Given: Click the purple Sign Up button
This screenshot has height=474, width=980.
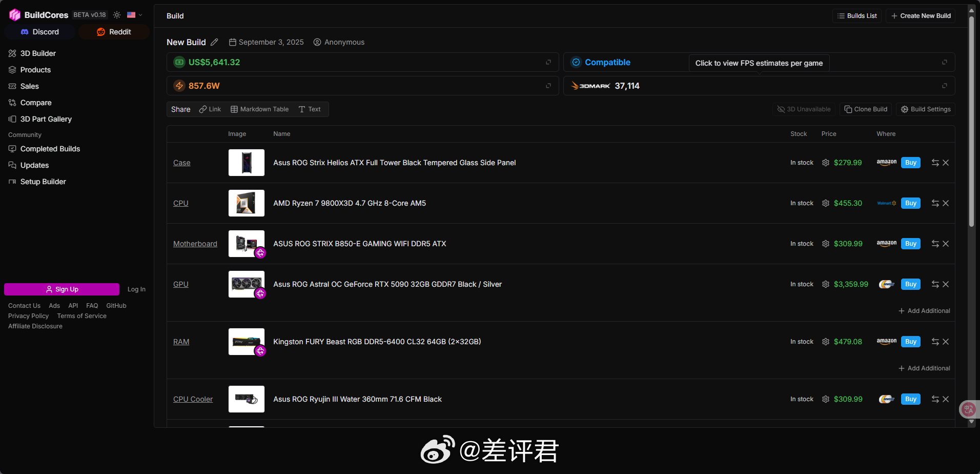Looking at the screenshot, I should pyautogui.click(x=62, y=289).
